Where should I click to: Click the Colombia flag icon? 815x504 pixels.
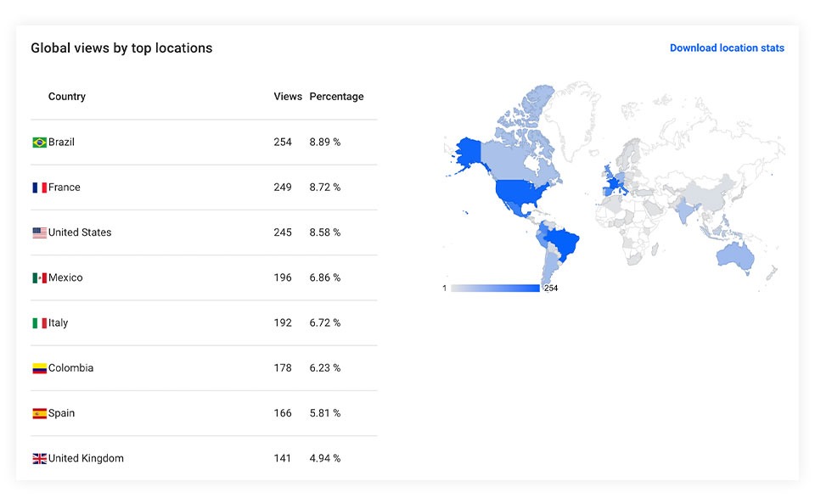40,368
